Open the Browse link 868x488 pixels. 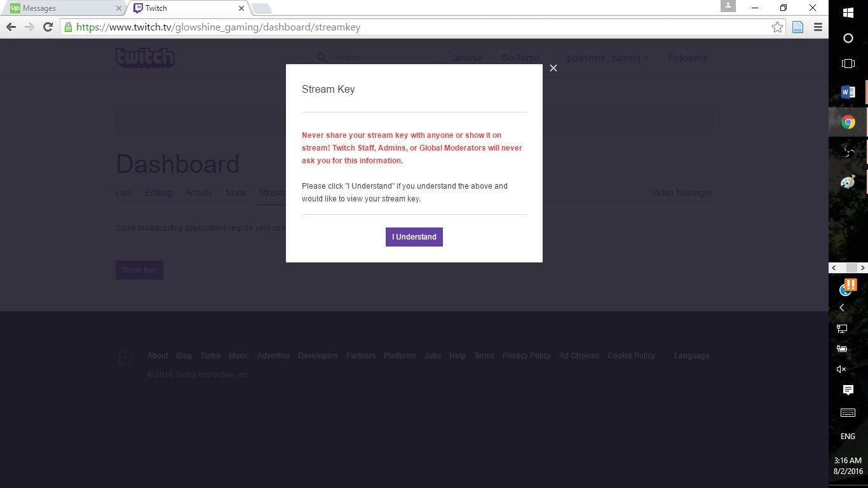pyautogui.click(x=467, y=58)
